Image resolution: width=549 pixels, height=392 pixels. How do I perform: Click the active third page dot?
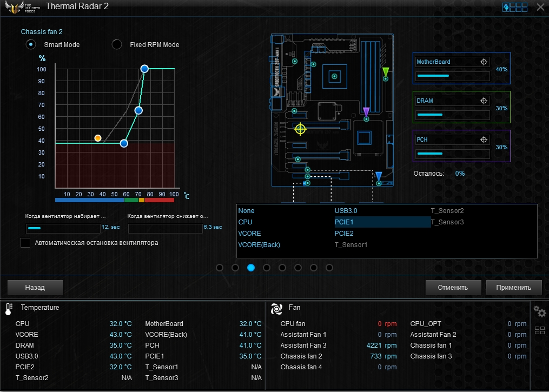click(x=251, y=268)
